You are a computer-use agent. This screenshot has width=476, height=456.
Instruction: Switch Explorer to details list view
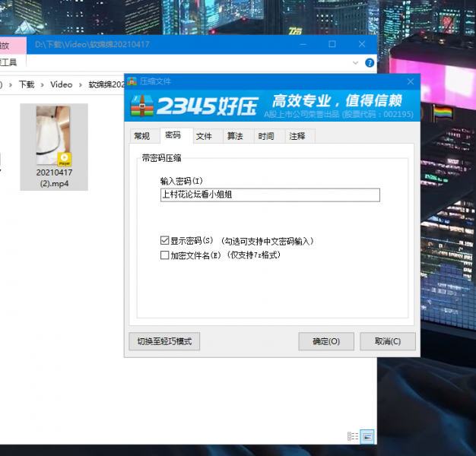point(353,436)
